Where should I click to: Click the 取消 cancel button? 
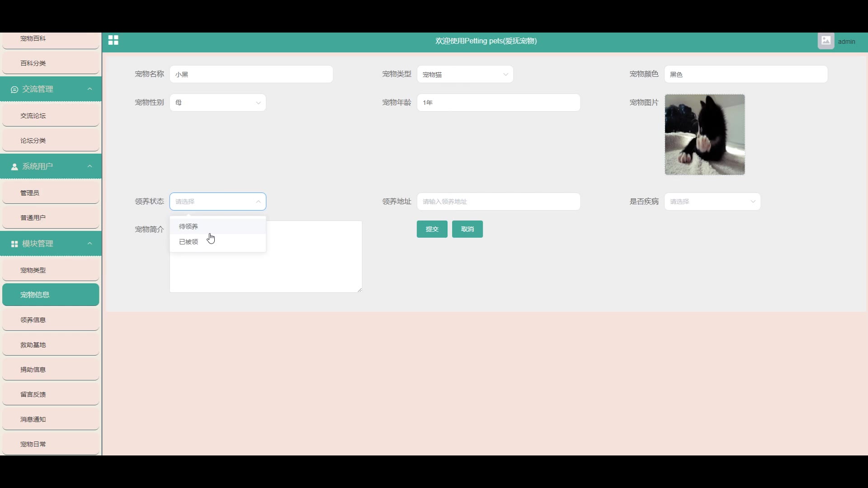467,229
